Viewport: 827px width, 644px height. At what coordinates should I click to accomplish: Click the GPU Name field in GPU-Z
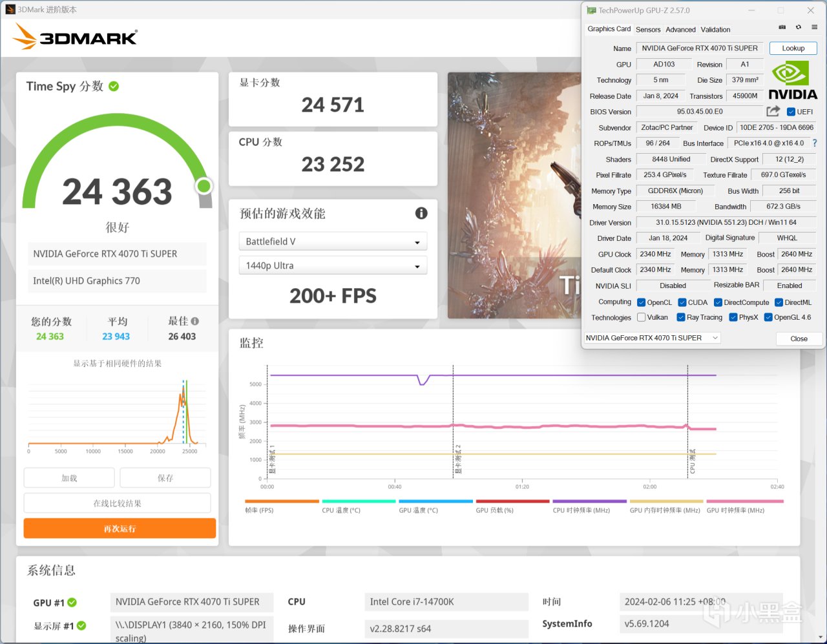[700, 48]
